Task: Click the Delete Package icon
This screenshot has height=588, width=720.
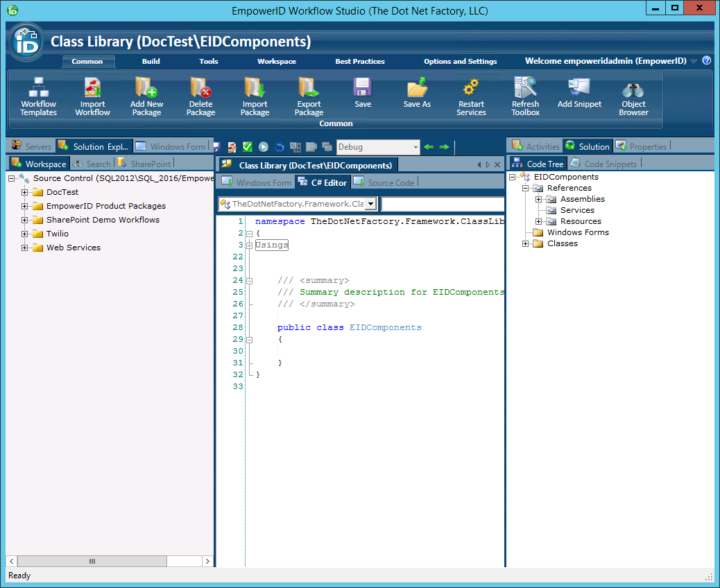Action: (200, 88)
